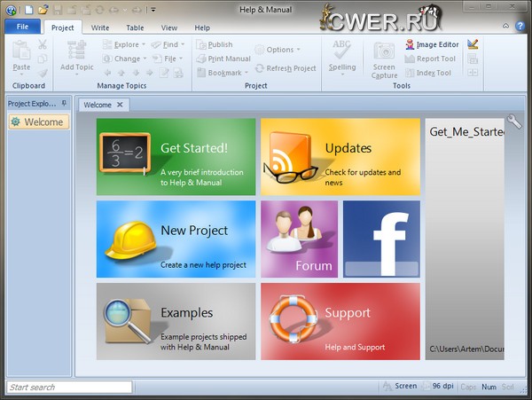Click the New Project tile
The image size is (532, 400).
click(176, 239)
